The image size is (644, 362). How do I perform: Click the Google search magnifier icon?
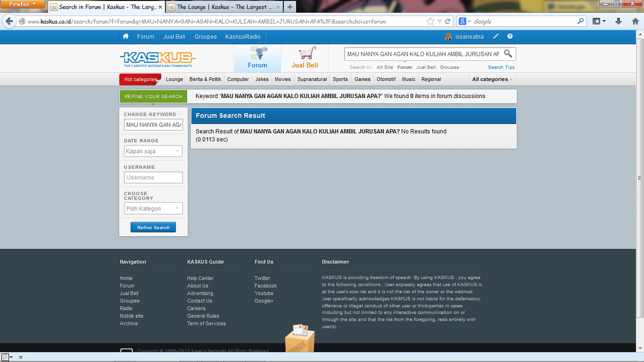click(x=581, y=21)
